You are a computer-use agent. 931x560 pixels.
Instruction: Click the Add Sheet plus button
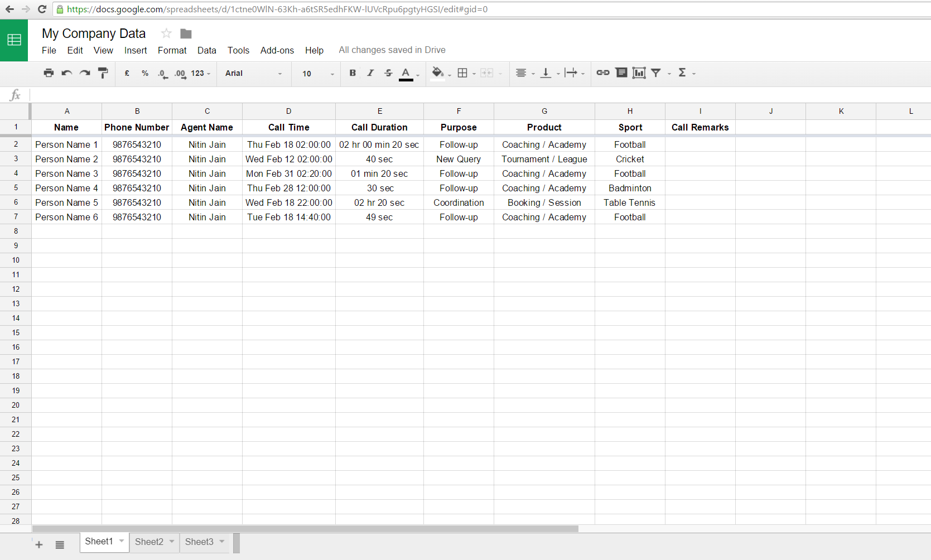[x=39, y=544]
